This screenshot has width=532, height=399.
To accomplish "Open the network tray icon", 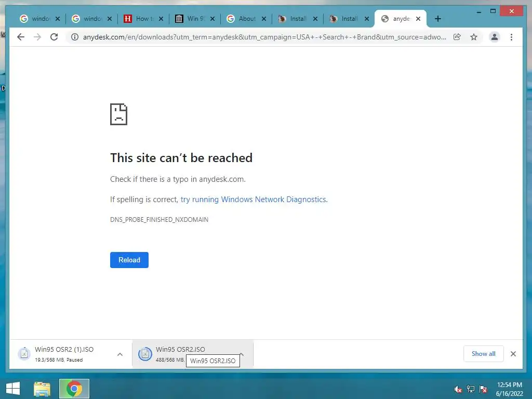I will click(471, 389).
